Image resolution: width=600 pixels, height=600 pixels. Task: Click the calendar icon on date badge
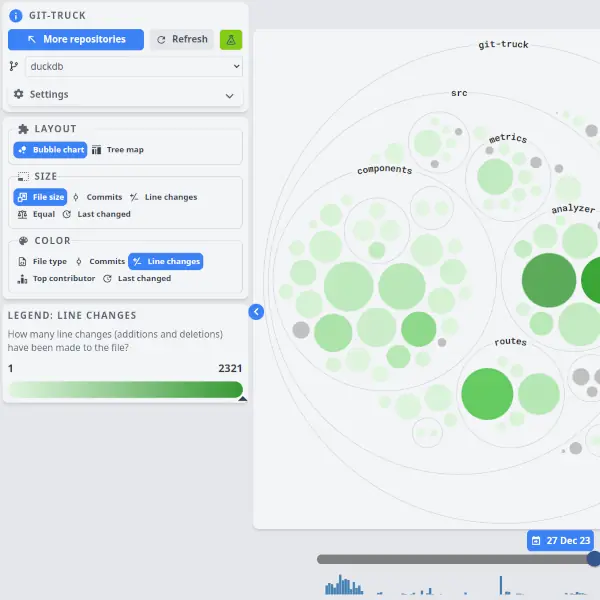coord(537,541)
